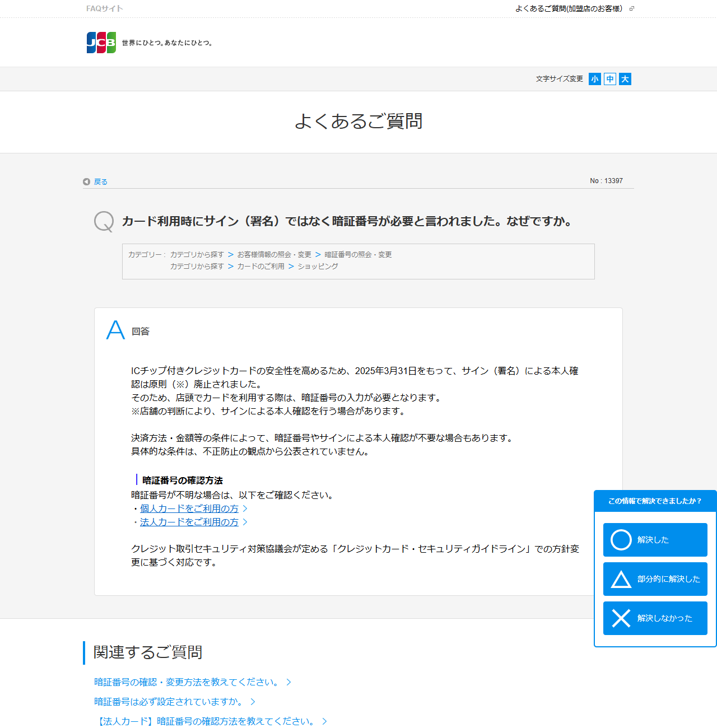Click the 世界にひとつ。あなたにひとつ。 slogan
This screenshot has height=728, width=717.
click(x=168, y=43)
